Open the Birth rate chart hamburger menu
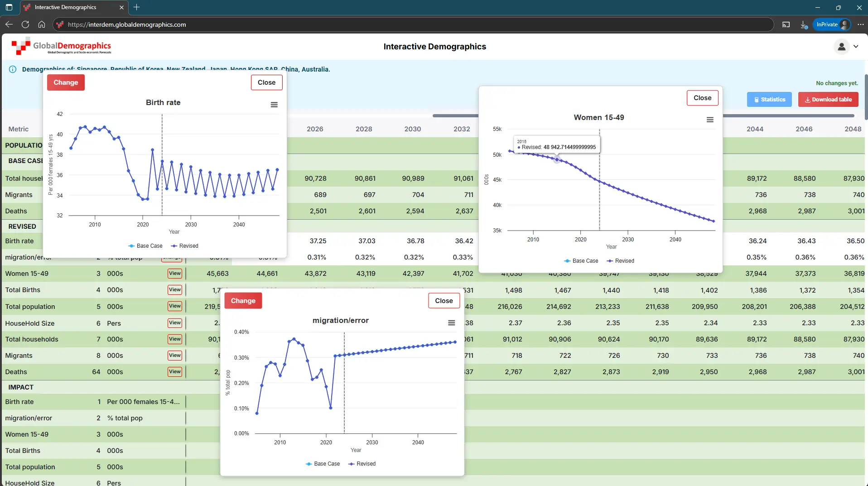This screenshot has width=868, height=486. click(274, 105)
